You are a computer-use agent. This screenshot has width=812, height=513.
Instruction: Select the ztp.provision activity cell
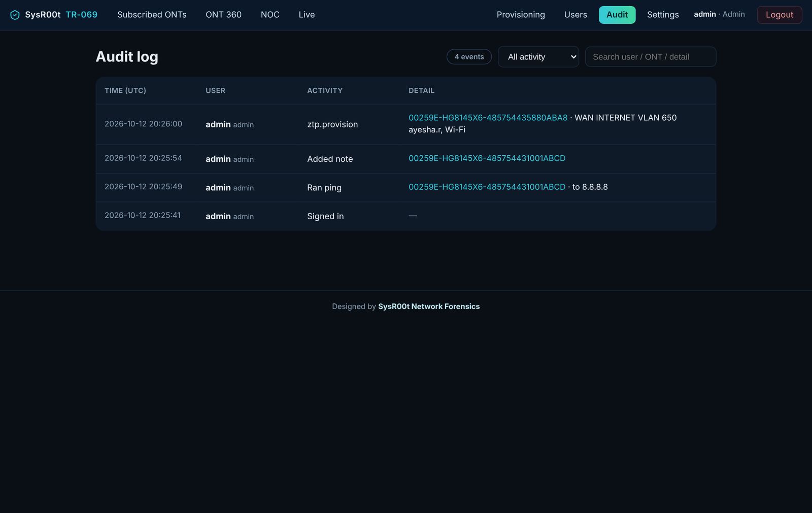(332, 124)
